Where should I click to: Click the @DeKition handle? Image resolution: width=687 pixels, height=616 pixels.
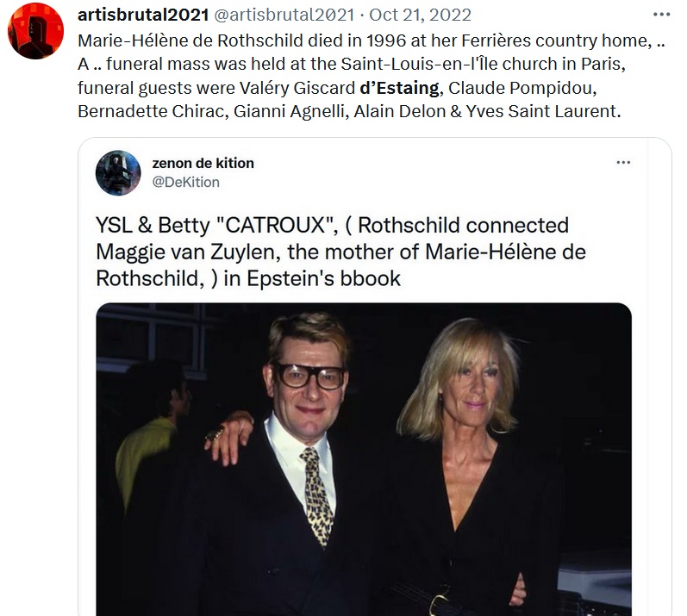click(185, 182)
